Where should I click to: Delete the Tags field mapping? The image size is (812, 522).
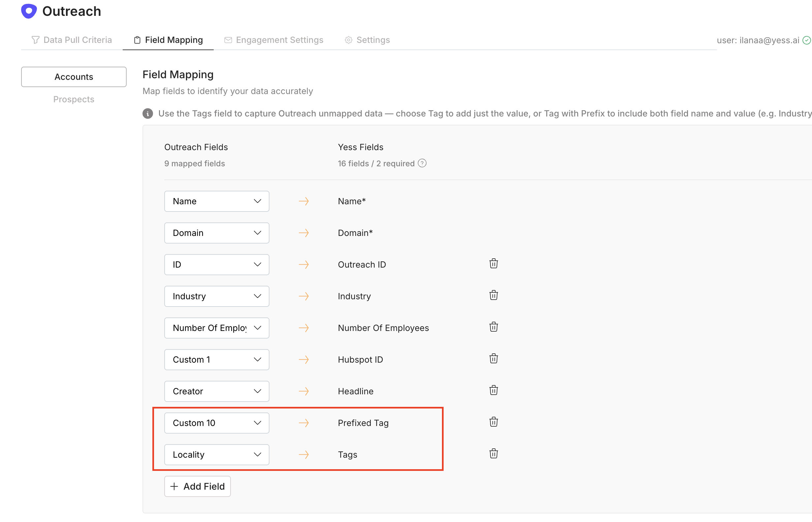point(493,454)
